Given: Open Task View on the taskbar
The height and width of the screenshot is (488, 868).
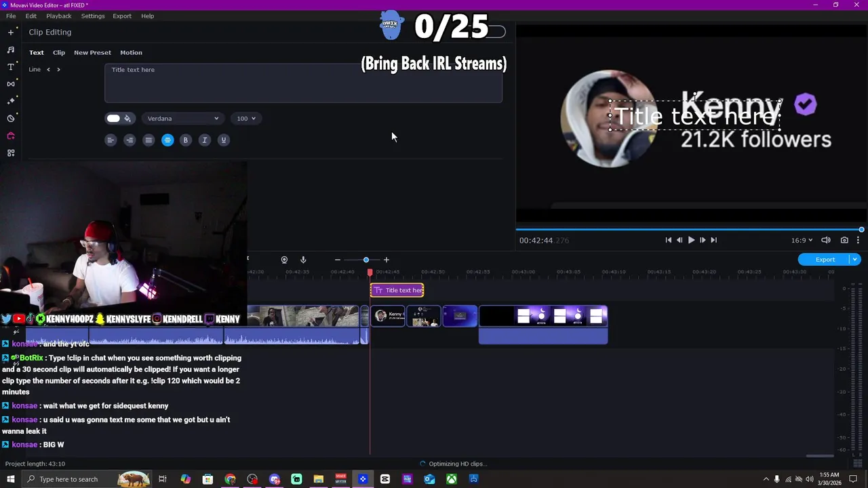Looking at the screenshot, I should pos(163,479).
